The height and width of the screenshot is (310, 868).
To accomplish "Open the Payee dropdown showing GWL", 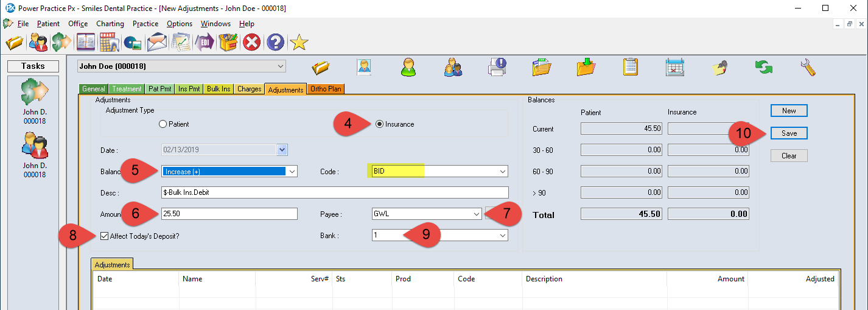I will point(475,214).
